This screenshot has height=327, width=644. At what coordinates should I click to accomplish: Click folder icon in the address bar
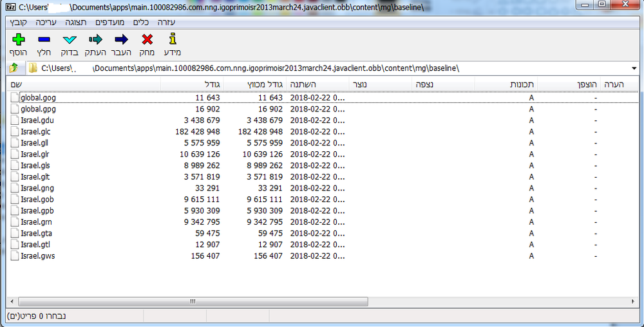click(x=33, y=68)
